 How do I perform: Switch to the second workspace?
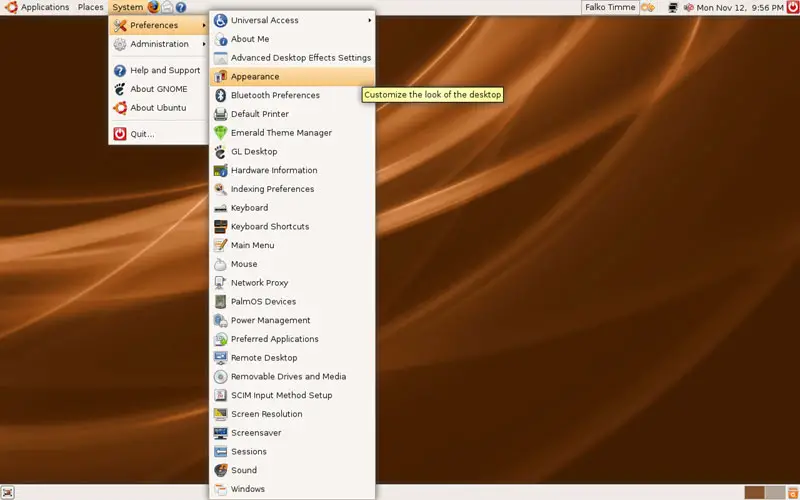pyautogui.click(x=775, y=492)
